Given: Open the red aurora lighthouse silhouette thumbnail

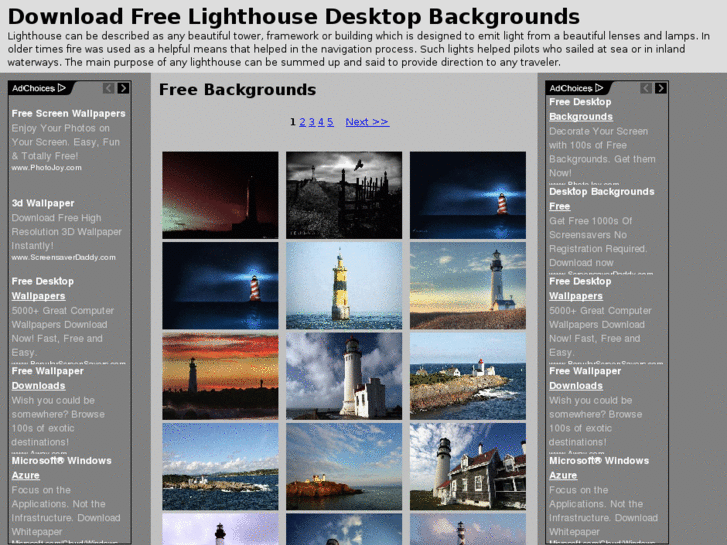Looking at the screenshot, I should (220, 195).
